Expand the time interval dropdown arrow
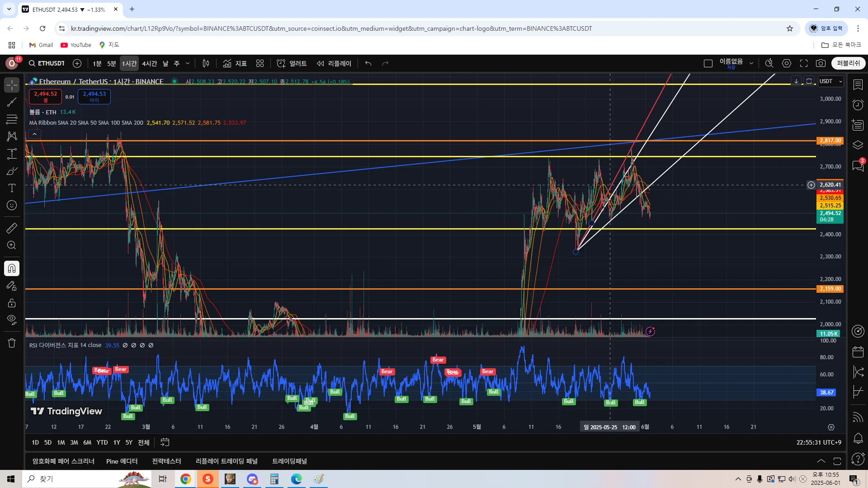This screenshot has height=488, width=868. pos(188,63)
